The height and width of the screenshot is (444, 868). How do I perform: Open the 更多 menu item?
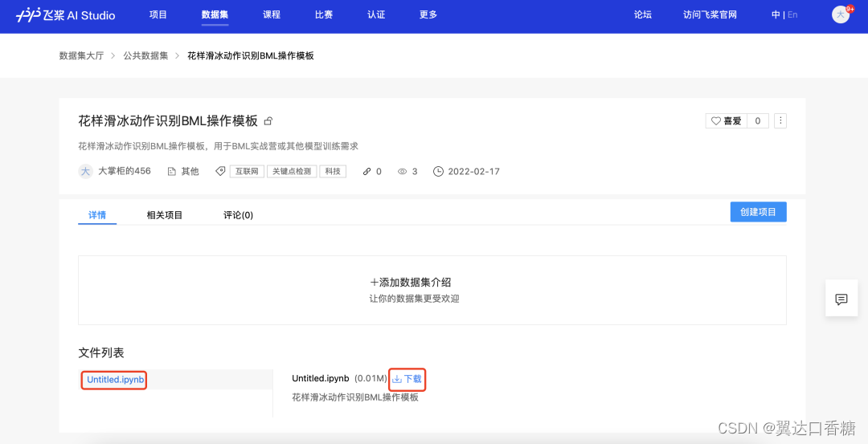428,15
